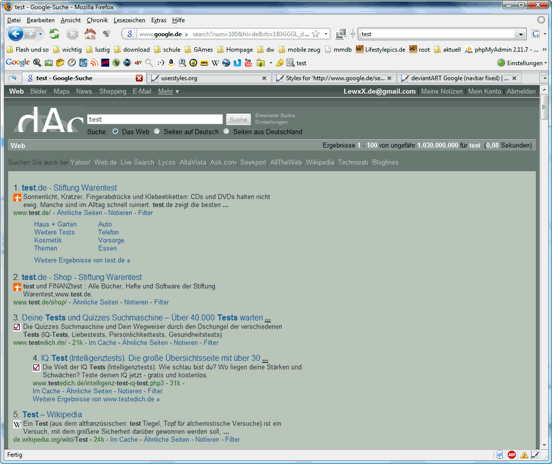Click the YouTube toolbar icon

coord(248,63)
